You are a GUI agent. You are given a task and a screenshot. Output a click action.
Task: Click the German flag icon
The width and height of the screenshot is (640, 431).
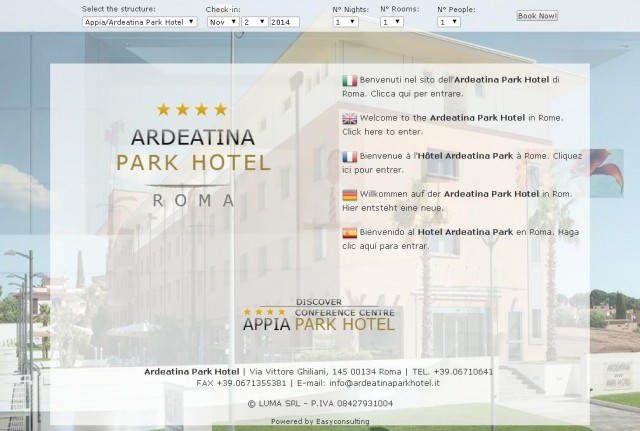click(x=350, y=195)
